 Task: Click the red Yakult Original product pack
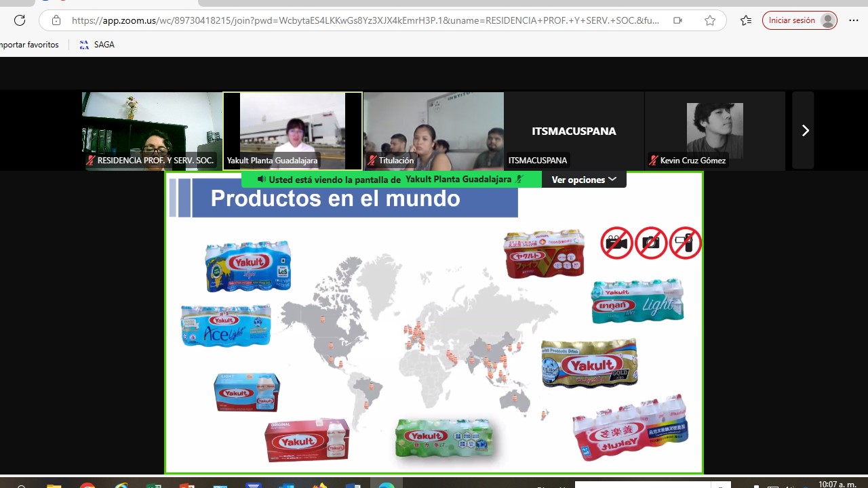(x=307, y=440)
